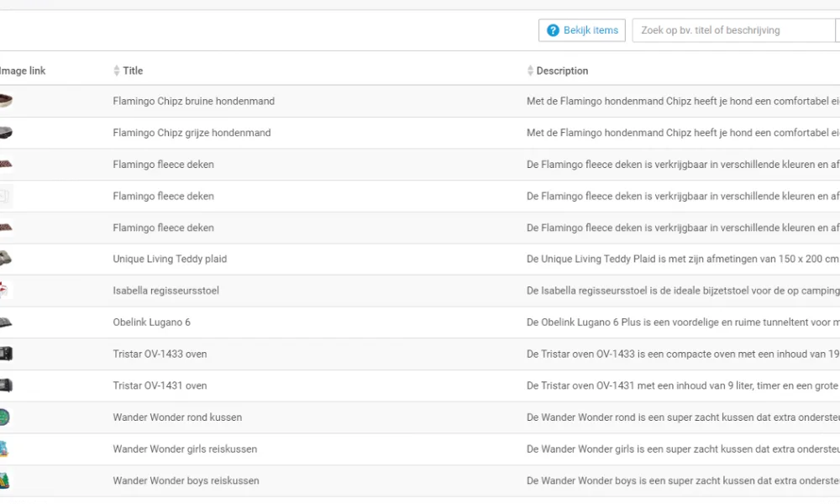Image resolution: width=840 pixels, height=504 pixels.
Task: Click the help question mark icon in Bekijk items
Action: coord(553,30)
